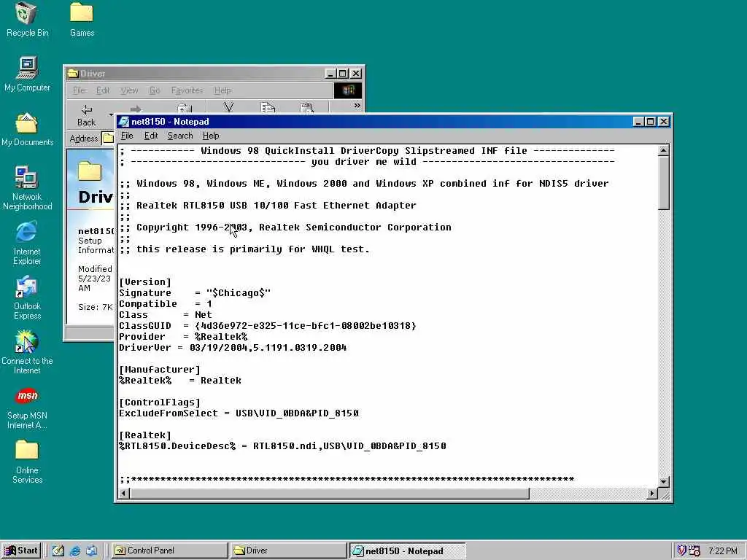Select the Outlook Express desktop shortcut

(27, 297)
